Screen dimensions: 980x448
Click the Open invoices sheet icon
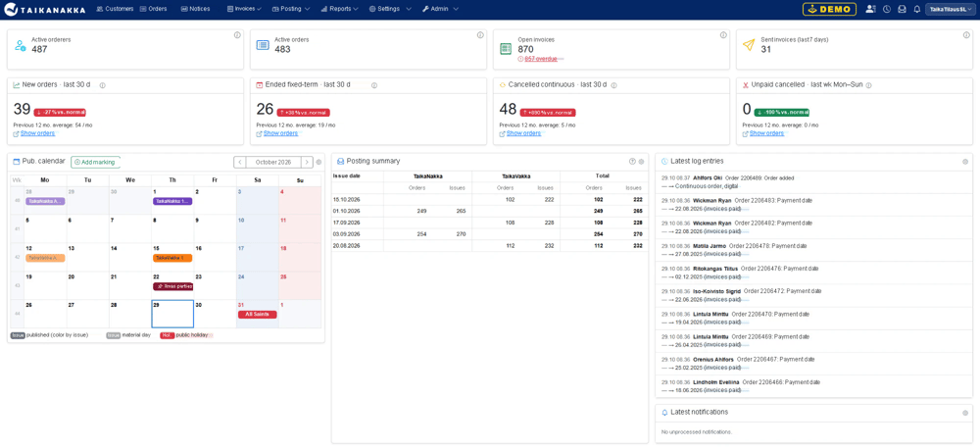click(506, 49)
